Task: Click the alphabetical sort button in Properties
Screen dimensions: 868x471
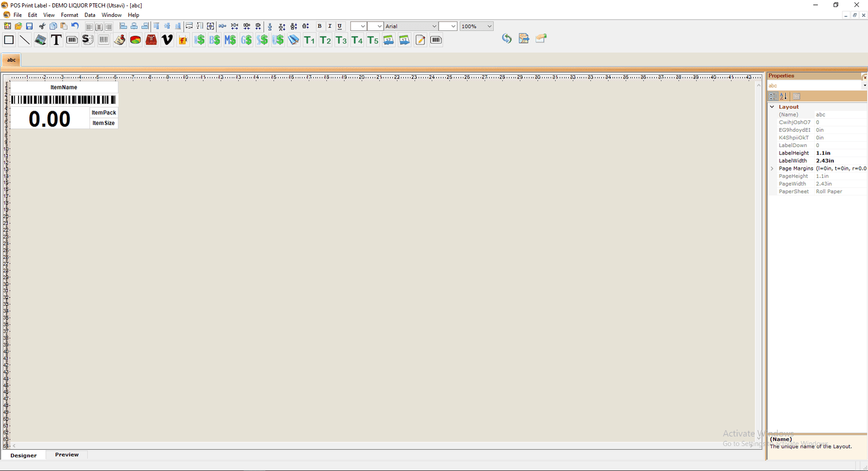Action: pos(783,97)
